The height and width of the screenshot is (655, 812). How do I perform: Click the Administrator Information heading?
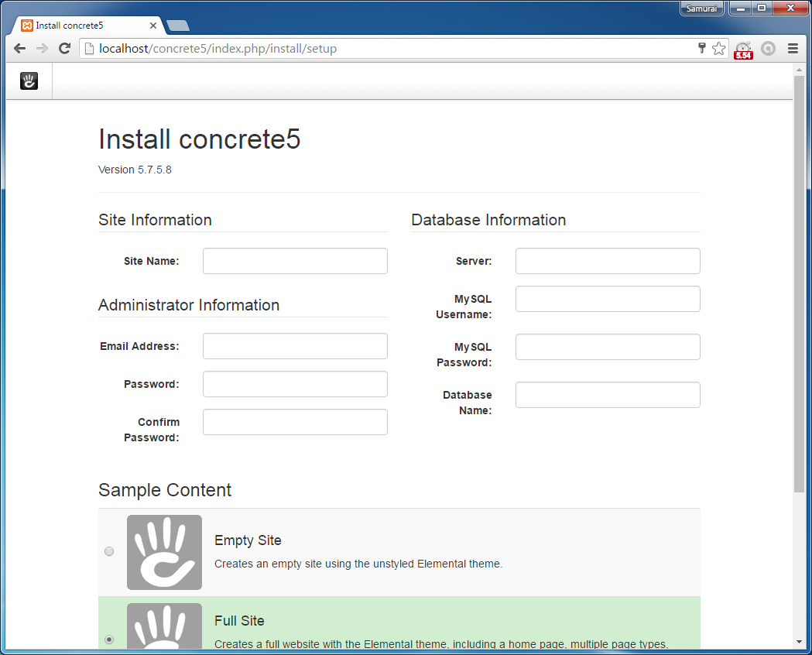(x=189, y=305)
